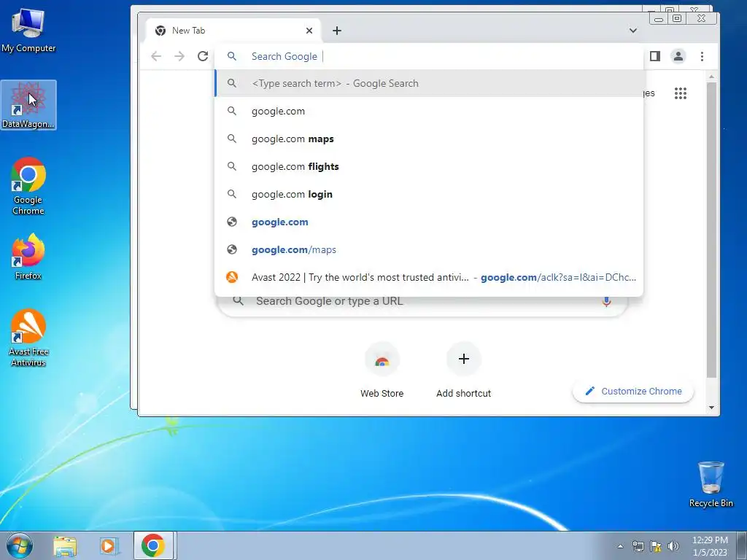
Task: Select the Firefox desktop shortcut
Action: [28, 257]
